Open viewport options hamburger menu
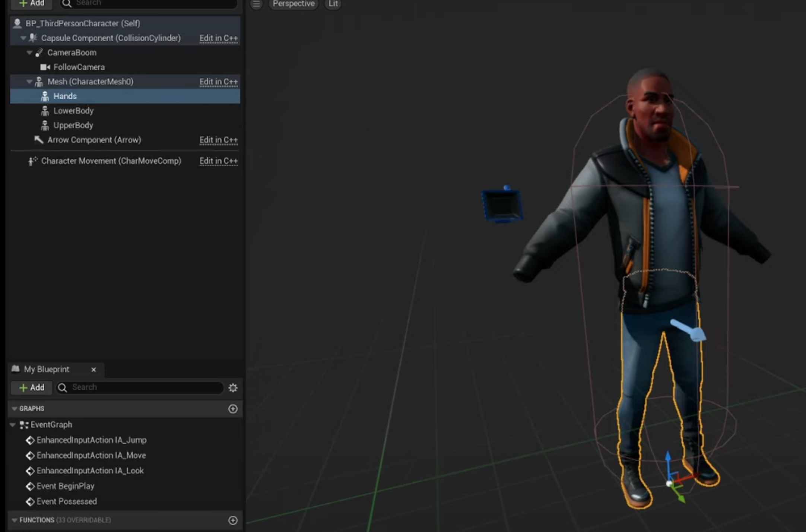The height and width of the screenshot is (532, 806). tap(256, 4)
